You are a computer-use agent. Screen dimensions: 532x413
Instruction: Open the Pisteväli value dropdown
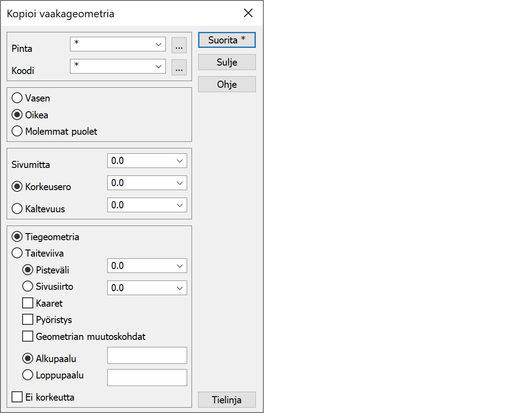click(180, 266)
